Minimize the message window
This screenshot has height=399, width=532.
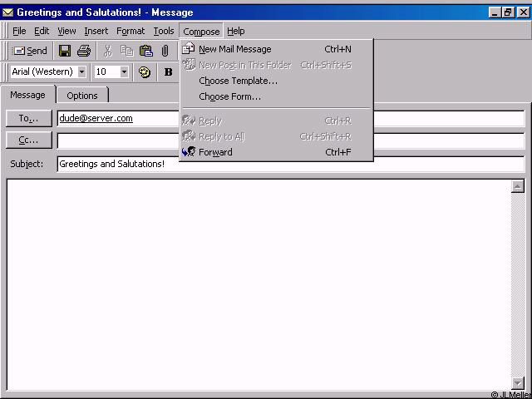(x=495, y=13)
